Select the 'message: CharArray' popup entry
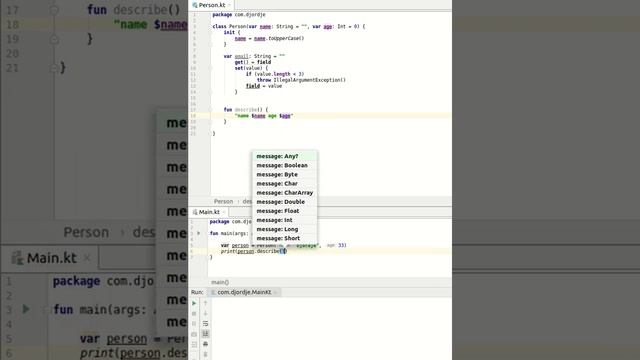The image size is (640, 360). (284, 193)
